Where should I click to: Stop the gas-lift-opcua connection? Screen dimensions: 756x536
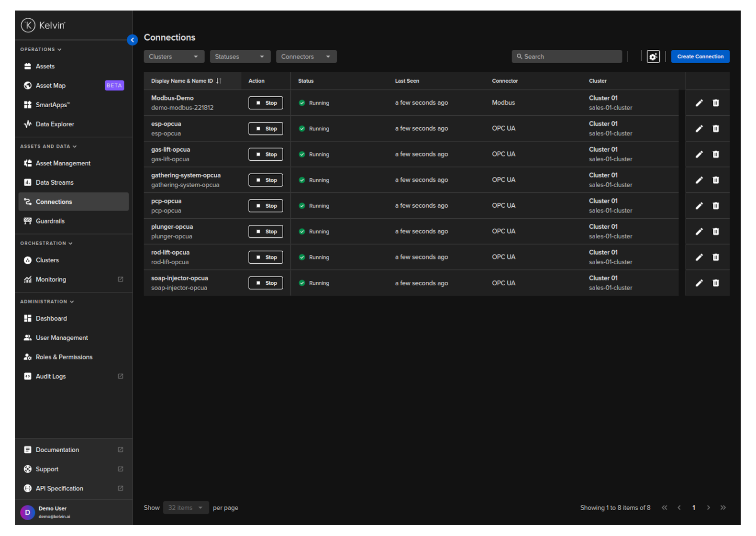[x=266, y=155]
